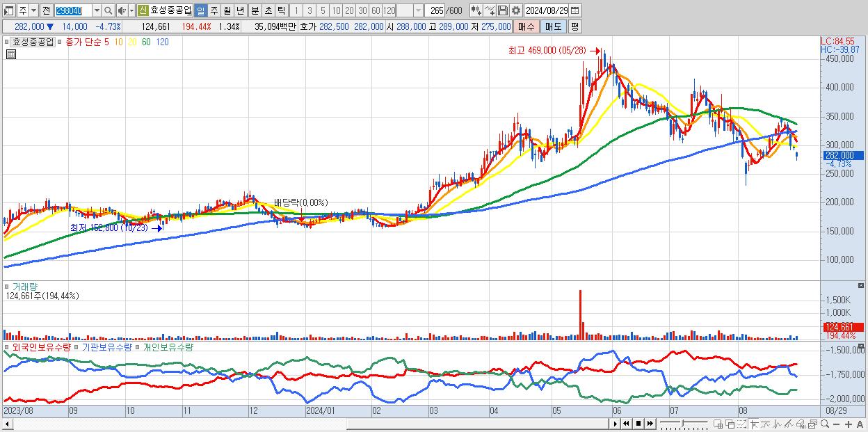The width and height of the screenshot is (868, 432).
Task: Click the 외국인보유수량 legend label
Action: [x=41, y=346]
